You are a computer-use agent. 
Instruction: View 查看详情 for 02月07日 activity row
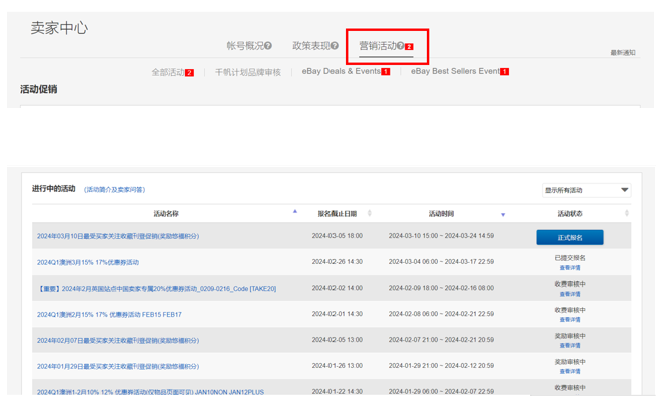click(x=570, y=346)
